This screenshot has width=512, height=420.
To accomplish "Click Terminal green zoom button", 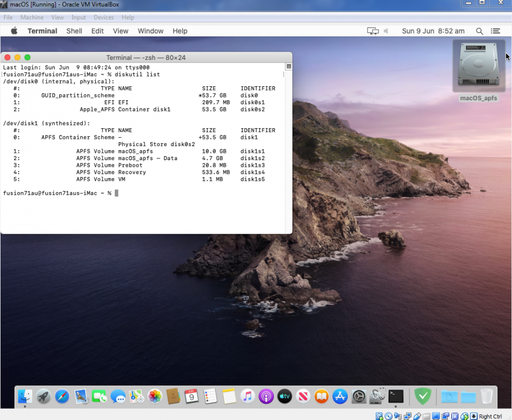I will coord(27,58).
